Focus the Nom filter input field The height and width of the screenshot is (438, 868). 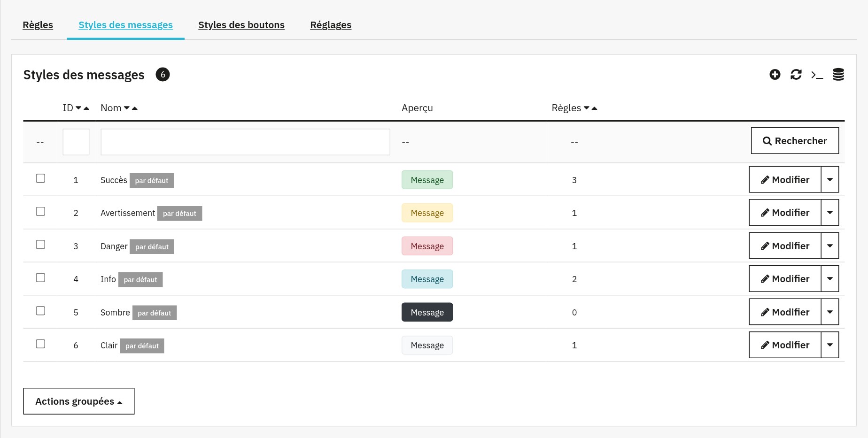tap(246, 142)
